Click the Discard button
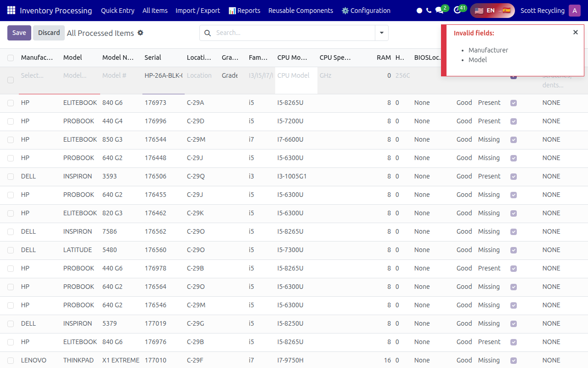588x368 pixels. click(x=49, y=33)
